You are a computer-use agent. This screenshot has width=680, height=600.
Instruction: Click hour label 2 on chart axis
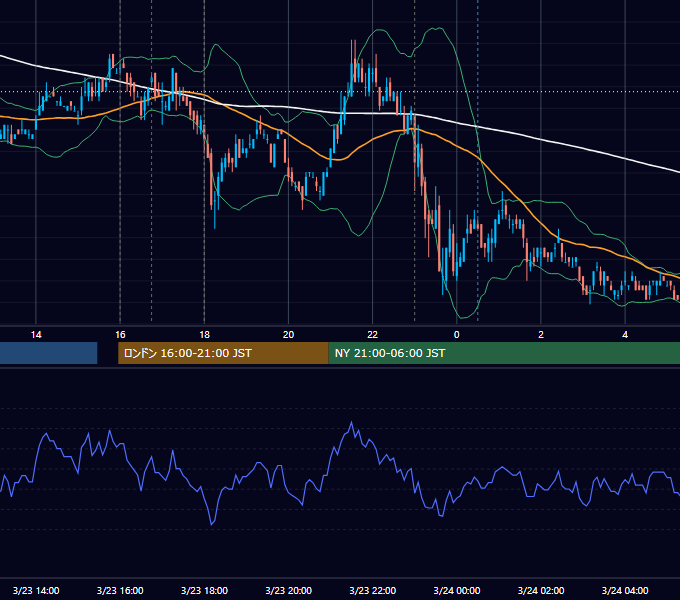pyautogui.click(x=541, y=334)
